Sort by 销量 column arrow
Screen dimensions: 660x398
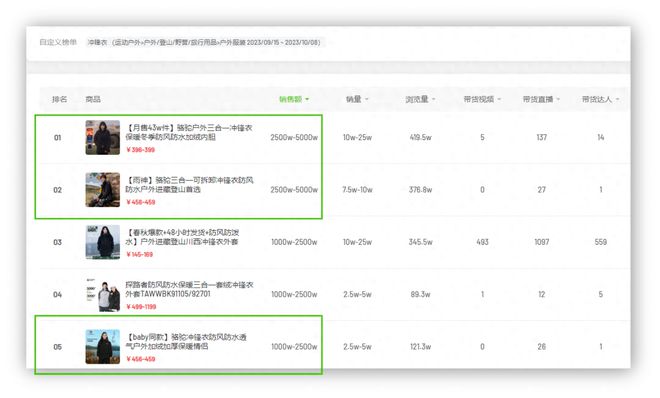(x=367, y=99)
